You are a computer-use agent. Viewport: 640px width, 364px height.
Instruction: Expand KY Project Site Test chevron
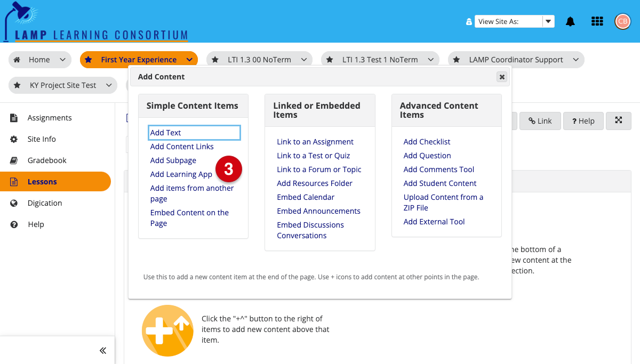tap(109, 85)
